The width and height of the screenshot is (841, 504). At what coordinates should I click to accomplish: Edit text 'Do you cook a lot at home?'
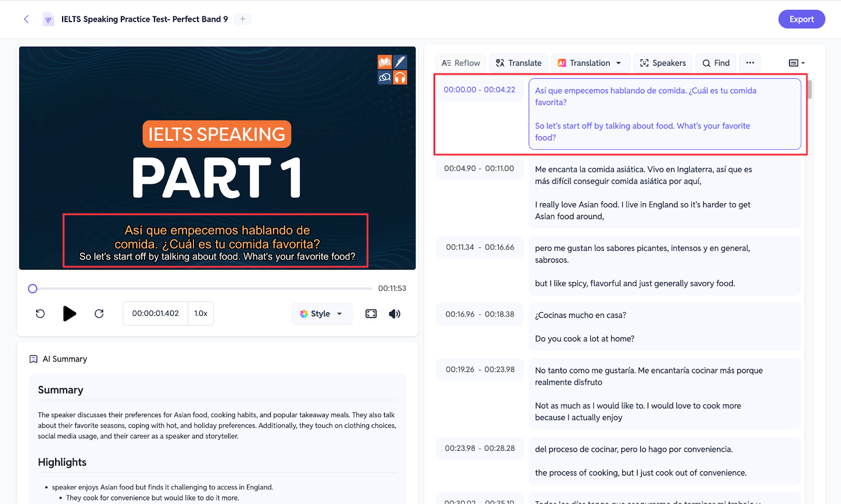[x=584, y=339]
